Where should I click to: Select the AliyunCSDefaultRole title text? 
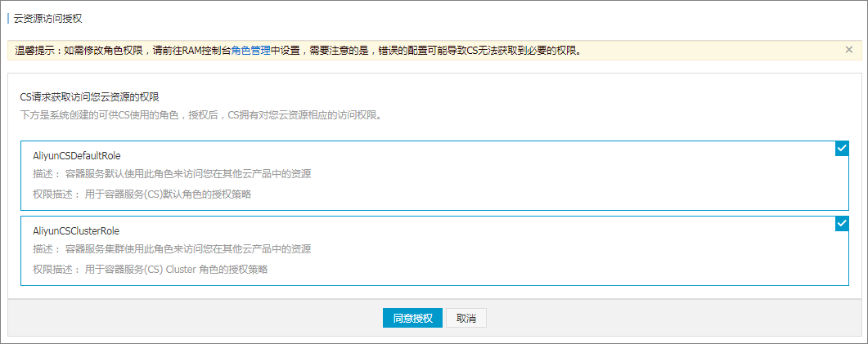point(77,155)
